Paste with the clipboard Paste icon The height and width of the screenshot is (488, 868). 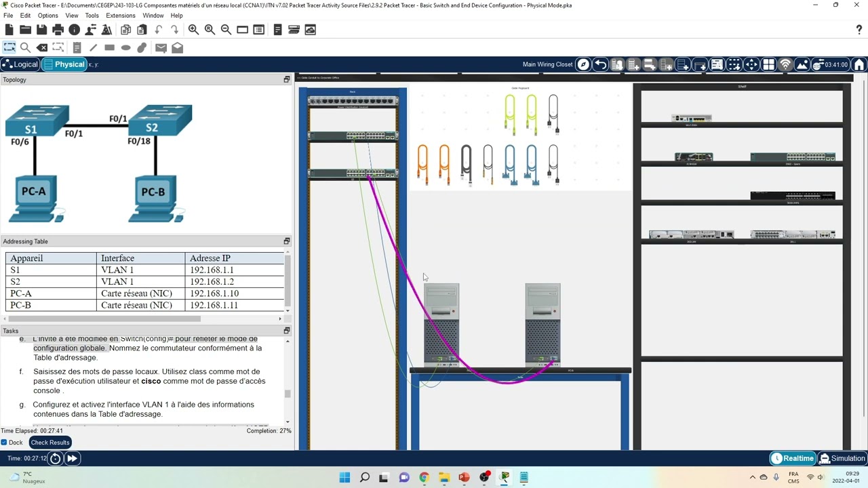pos(142,30)
